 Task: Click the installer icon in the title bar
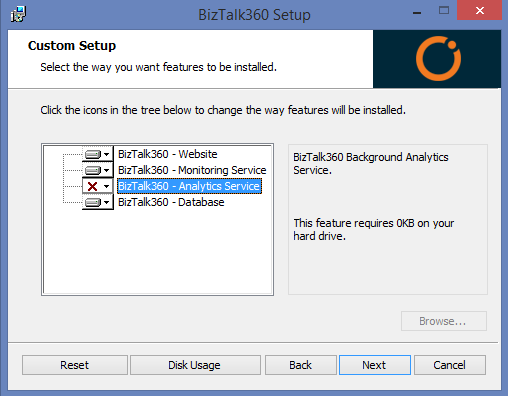(18, 15)
